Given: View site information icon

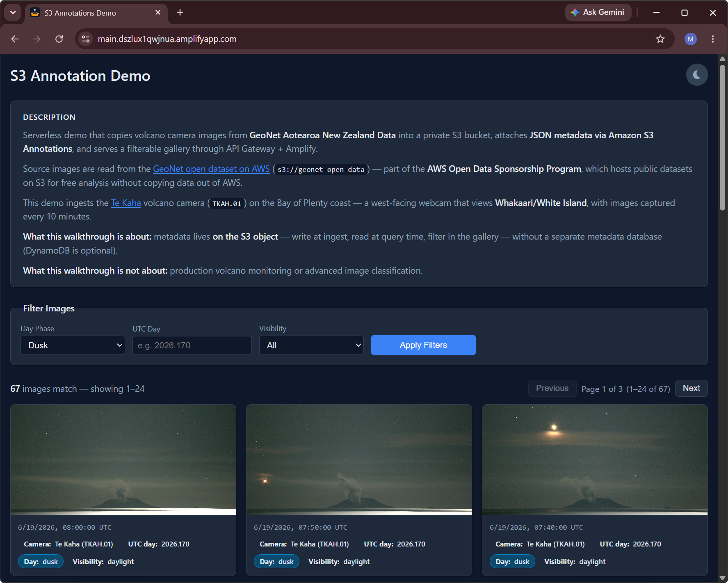Looking at the screenshot, I should point(86,39).
